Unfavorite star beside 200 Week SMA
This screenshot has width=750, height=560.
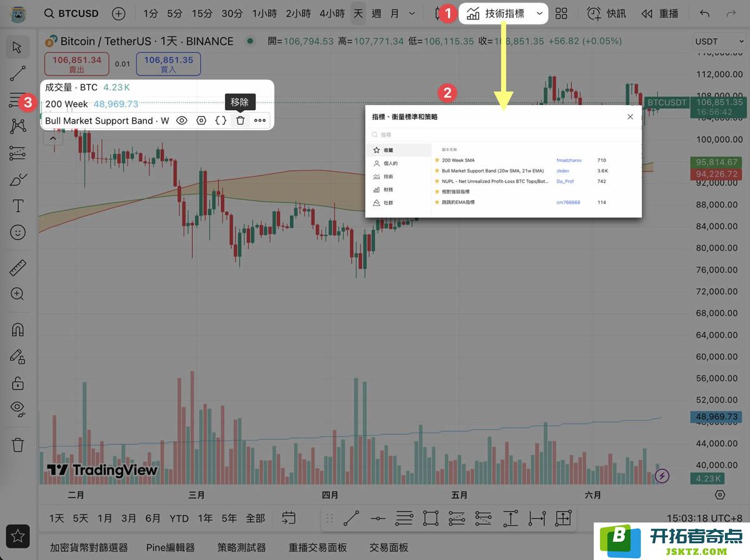point(437,161)
